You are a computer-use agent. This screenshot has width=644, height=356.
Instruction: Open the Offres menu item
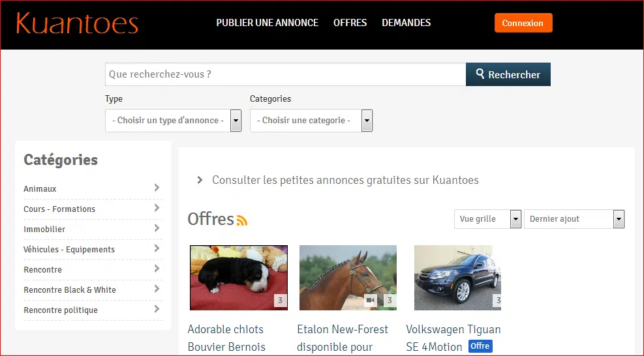coord(350,23)
